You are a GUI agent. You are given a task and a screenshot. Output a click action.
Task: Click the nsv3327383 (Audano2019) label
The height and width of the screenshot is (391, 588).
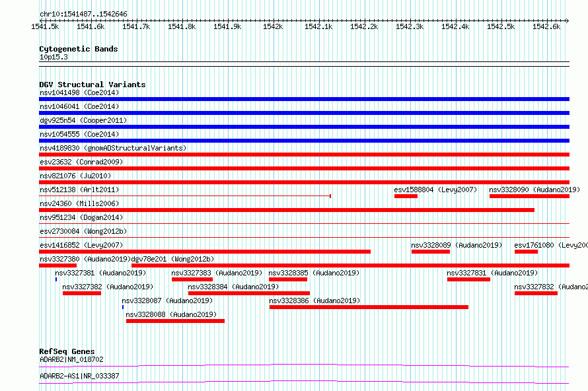coord(217,273)
